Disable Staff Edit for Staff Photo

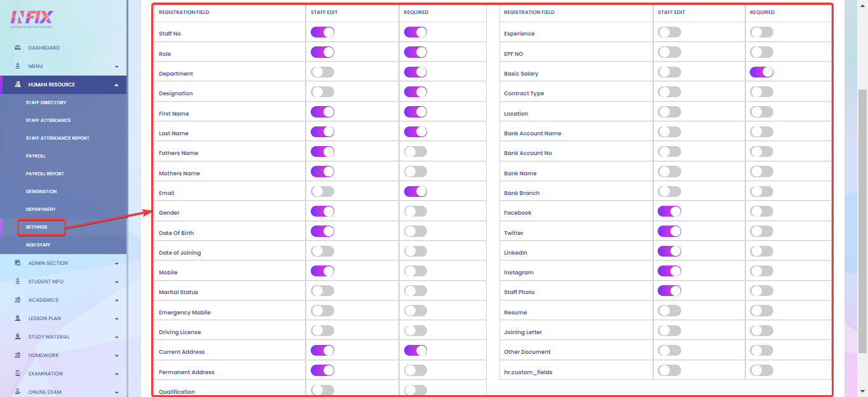(x=669, y=290)
